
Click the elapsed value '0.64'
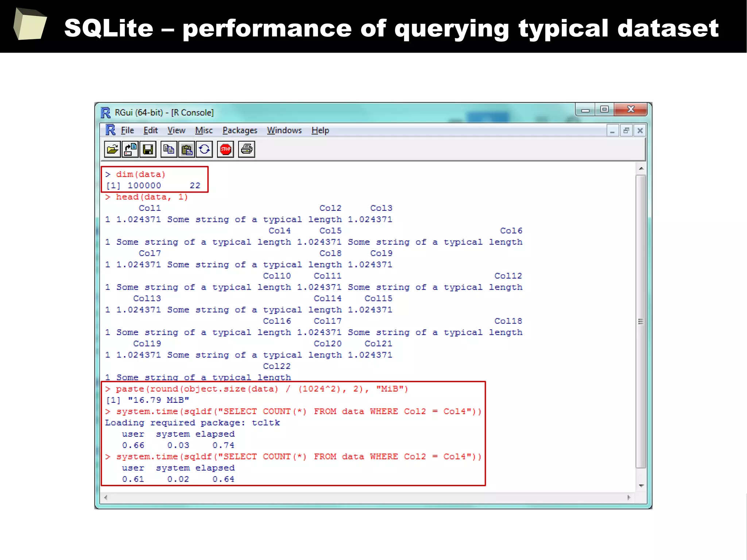[223, 479]
